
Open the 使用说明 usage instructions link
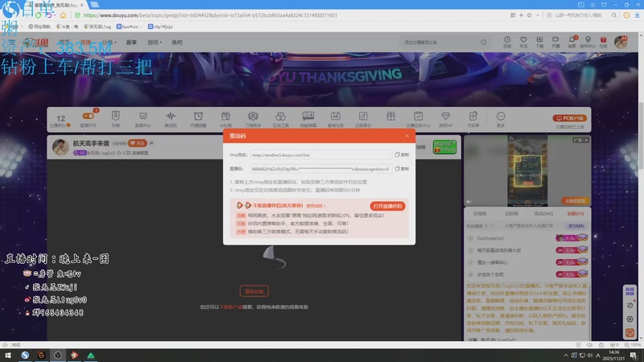(x=316, y=206)
